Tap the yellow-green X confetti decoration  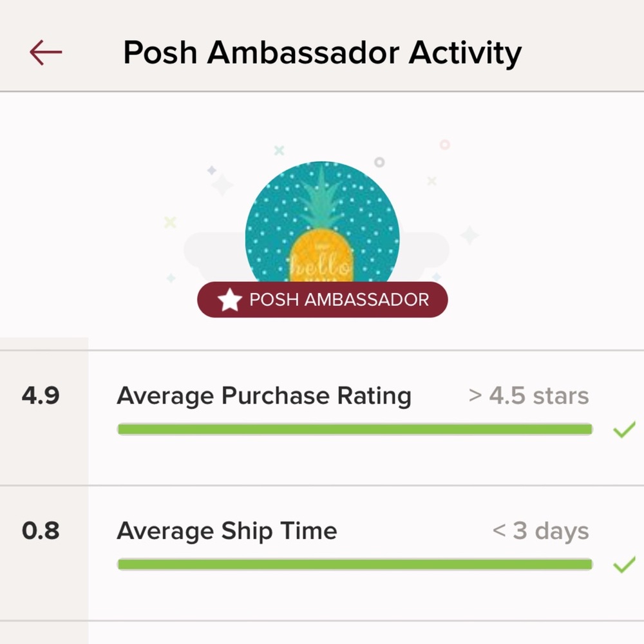click(170, 222)
